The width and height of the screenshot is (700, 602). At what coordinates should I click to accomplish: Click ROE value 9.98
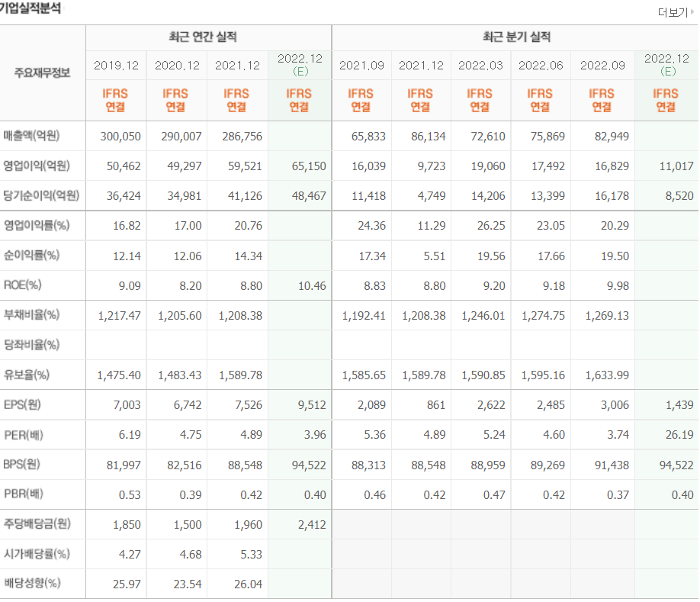tap(618, 286)
